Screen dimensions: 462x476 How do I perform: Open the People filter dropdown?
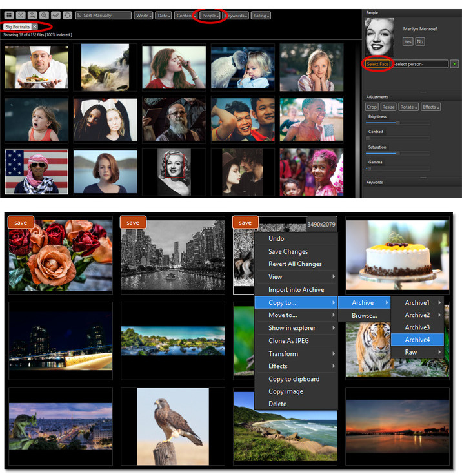pyautogui.click(x=210, y=15)
